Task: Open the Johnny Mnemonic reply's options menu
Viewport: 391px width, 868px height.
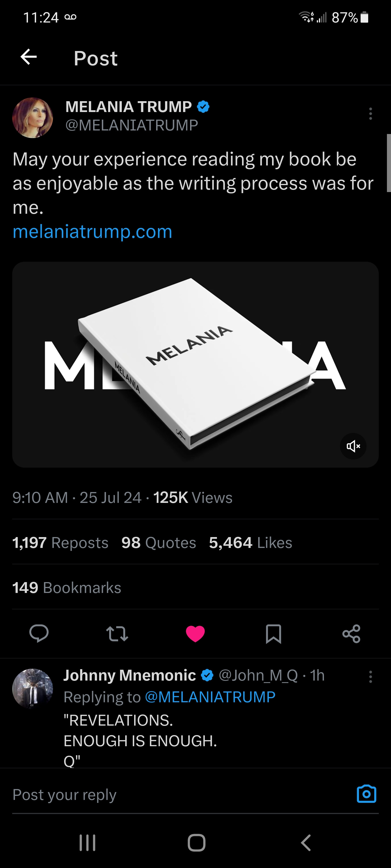Action: pyautogui.click(x=370, y=676)
